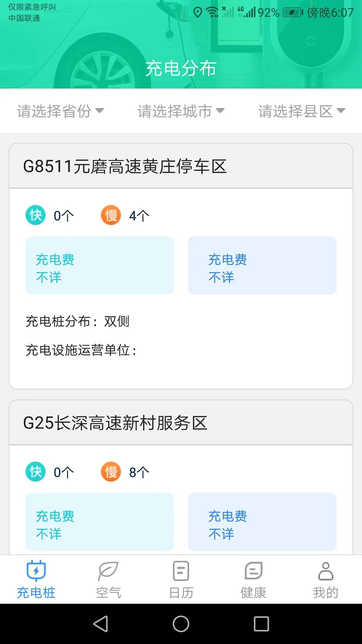
Task: Expand the city selection dropdown
Action: (181, 111)
